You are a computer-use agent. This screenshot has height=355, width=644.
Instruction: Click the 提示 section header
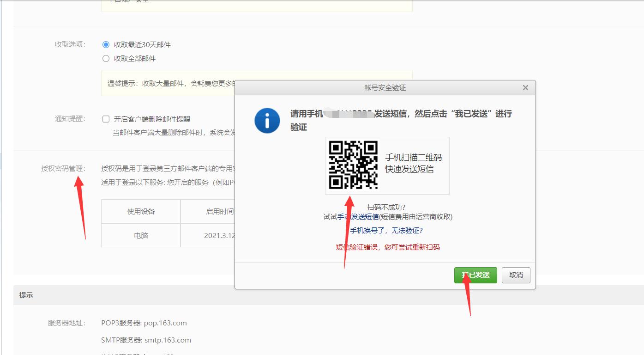coord(25,294)
